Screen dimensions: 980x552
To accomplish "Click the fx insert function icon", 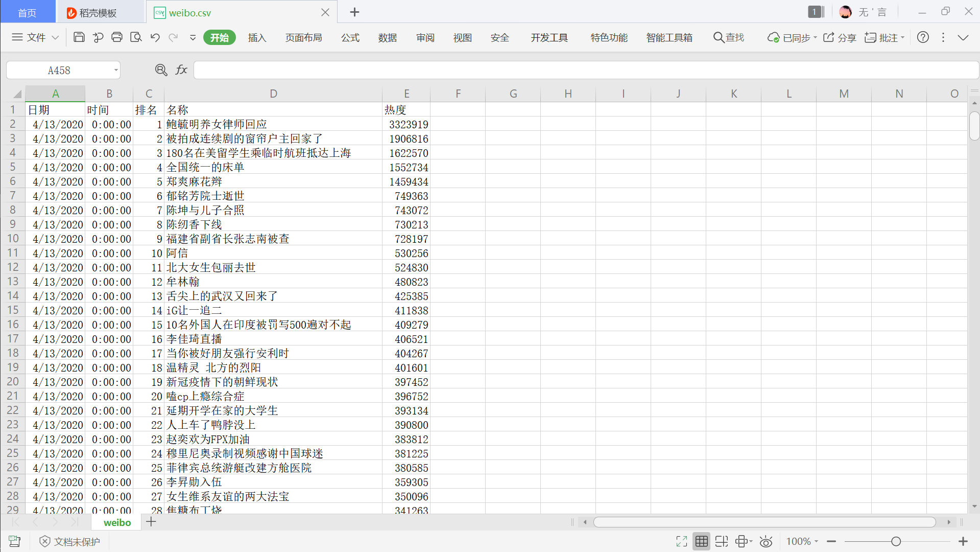I will click(181, 70).
